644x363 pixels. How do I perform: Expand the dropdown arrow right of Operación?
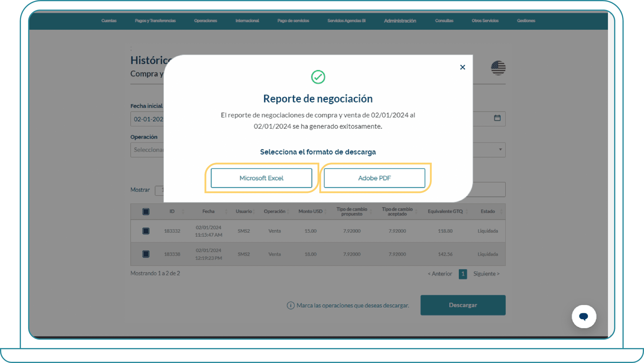point(500,150)
